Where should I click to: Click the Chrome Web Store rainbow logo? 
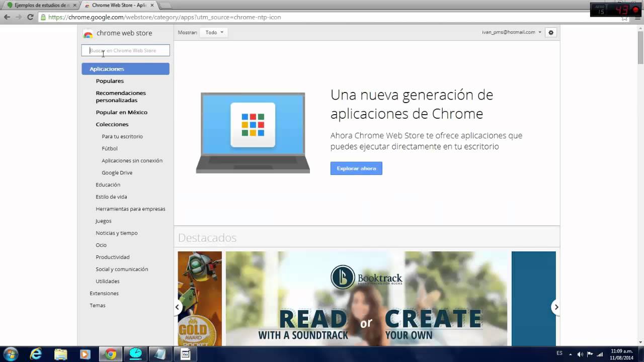[88, 33]
